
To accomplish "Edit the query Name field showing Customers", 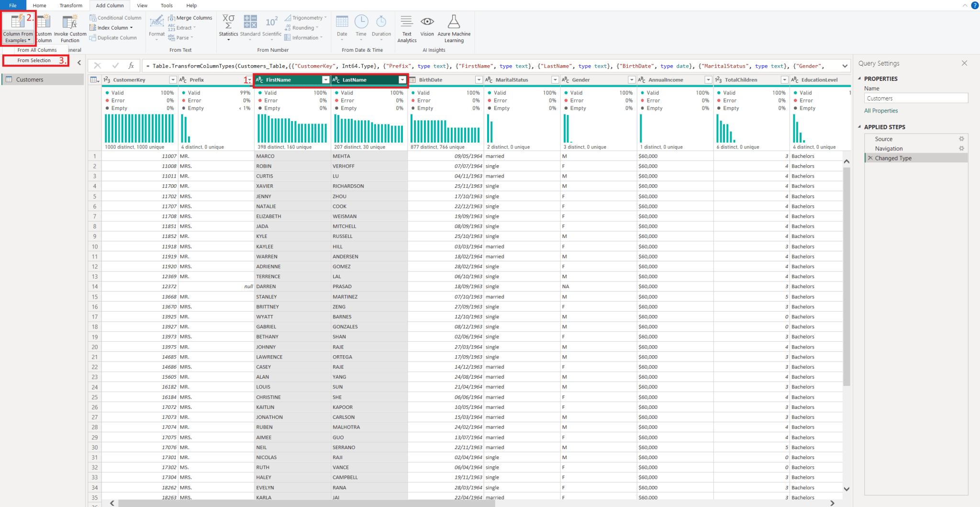I will pyautogui.click(x=915, y=98).
